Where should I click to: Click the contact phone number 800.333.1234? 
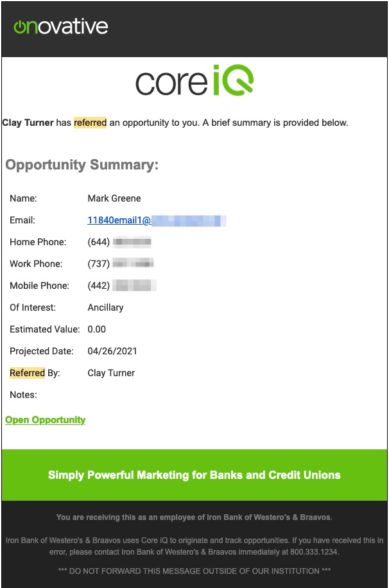[314, 552]
